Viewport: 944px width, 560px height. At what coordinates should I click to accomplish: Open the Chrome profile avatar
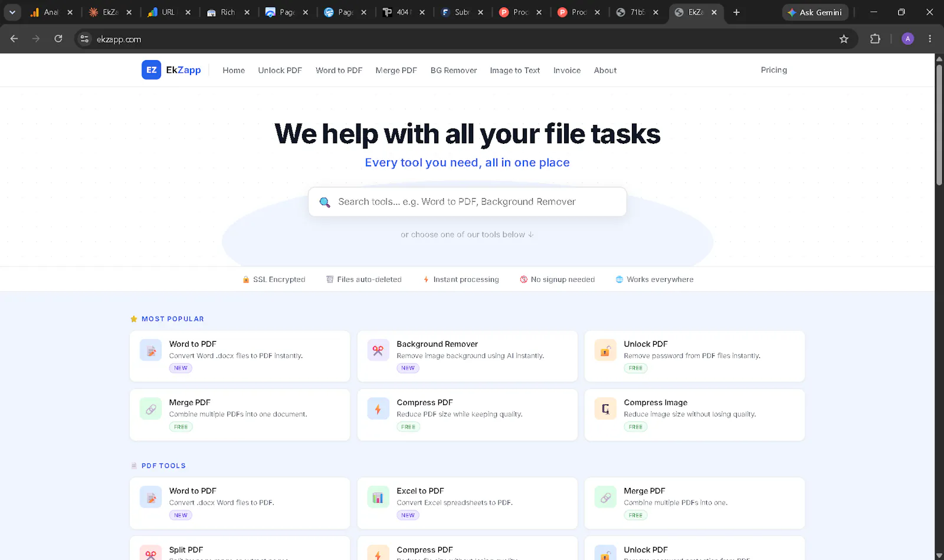tap(907, 39)
